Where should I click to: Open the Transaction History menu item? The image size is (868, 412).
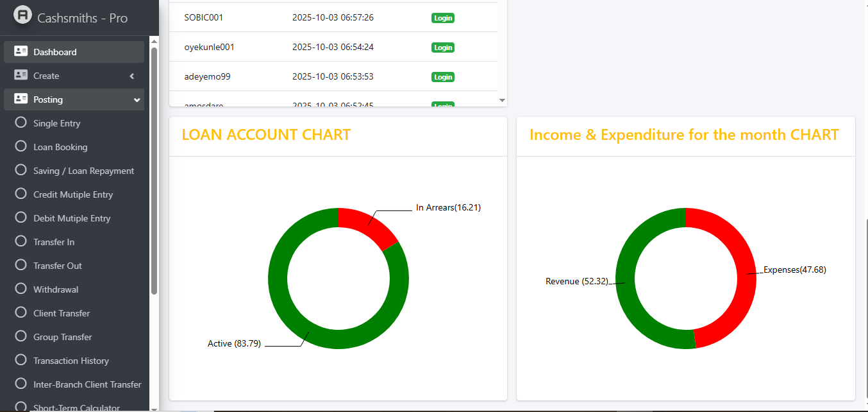(x=71, y=361)
